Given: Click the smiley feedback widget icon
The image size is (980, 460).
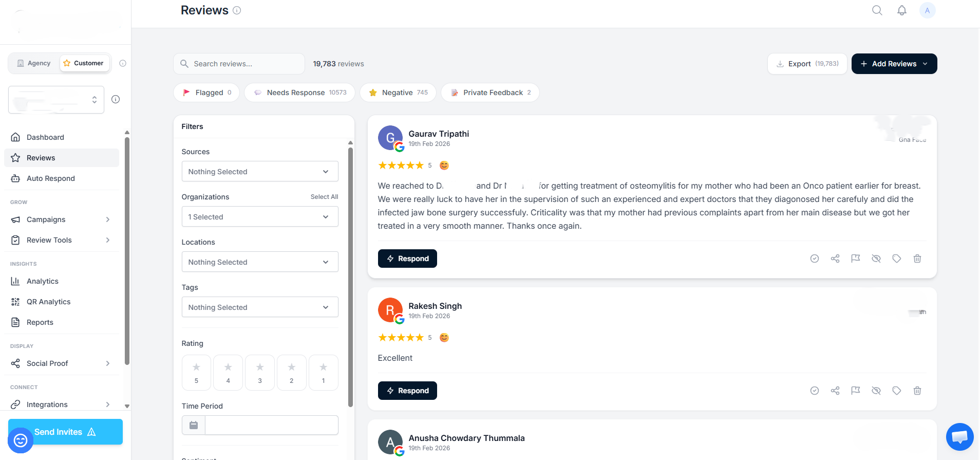Looking at the screenshot, I should (21, 440).
